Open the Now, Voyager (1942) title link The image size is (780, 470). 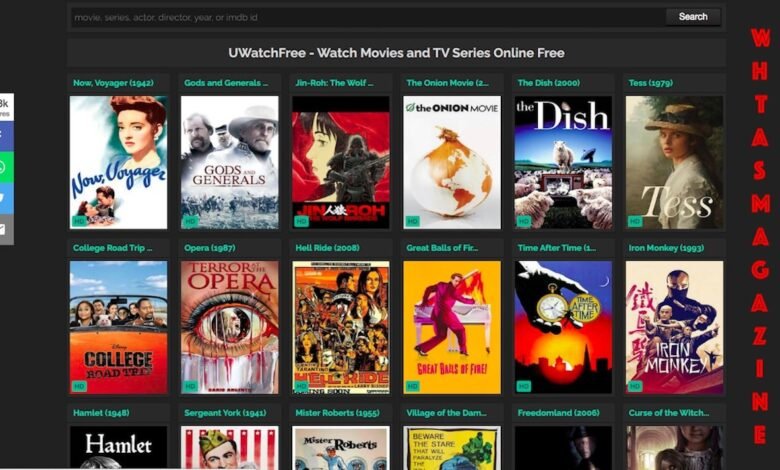click(113, 83)
